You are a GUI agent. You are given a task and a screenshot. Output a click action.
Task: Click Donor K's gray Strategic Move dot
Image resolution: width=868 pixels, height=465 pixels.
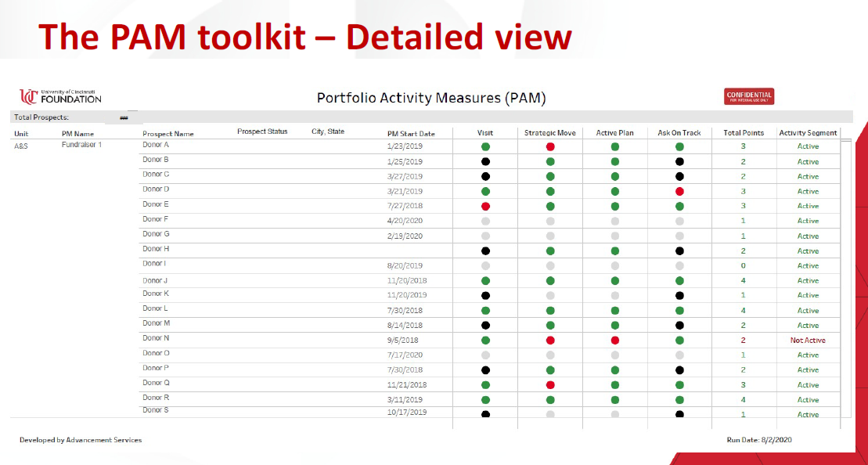(x=549, y=295)
